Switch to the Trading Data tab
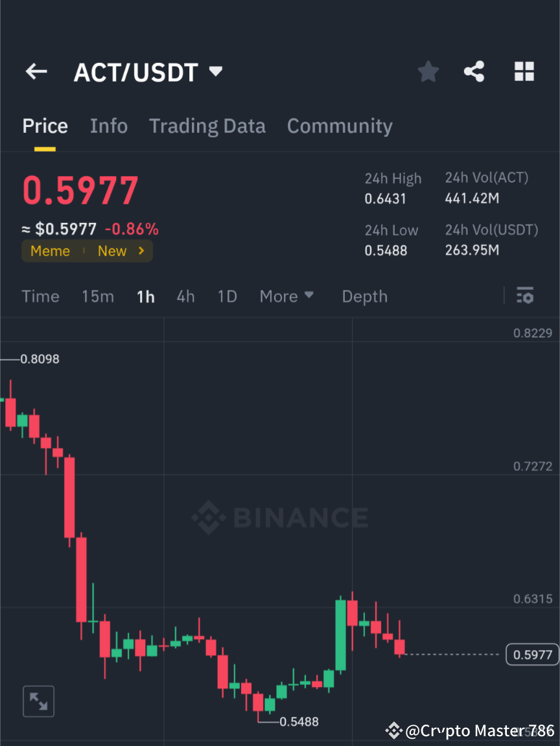Image resolution: width=560 pixels, height=746 pixels. click(207, 126)
